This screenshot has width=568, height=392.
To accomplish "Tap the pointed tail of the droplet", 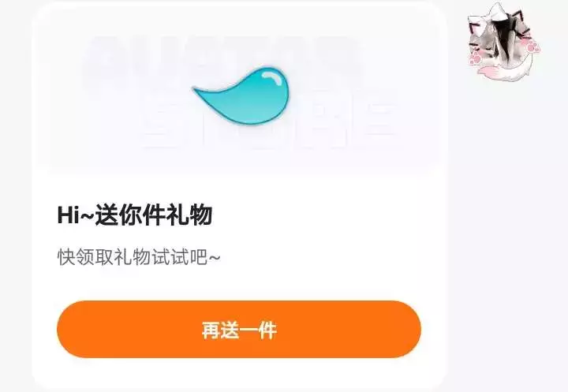I will [x=200, y=91].
